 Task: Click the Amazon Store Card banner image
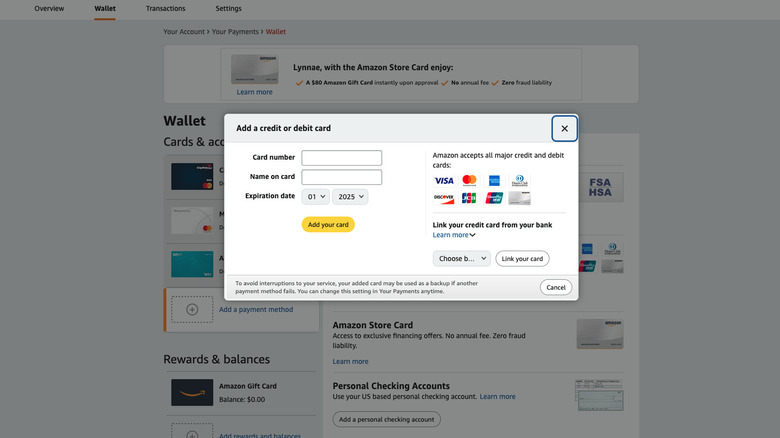pyautogui.click(x=254, y=69)
